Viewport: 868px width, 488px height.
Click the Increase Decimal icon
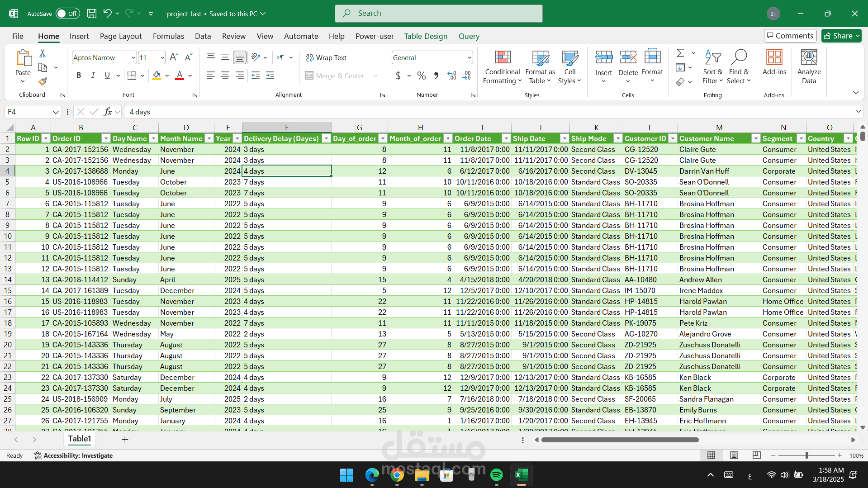point(451,76)
